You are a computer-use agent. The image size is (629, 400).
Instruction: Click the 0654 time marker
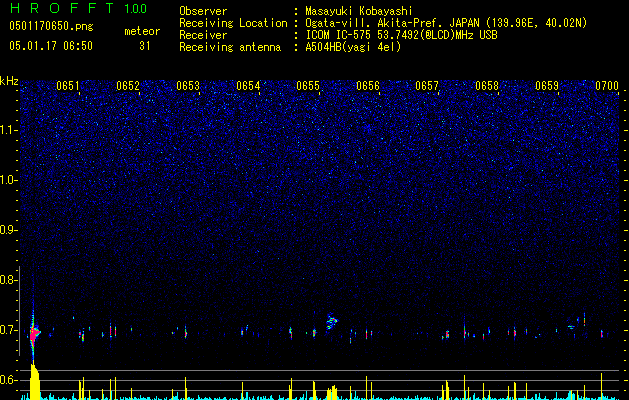[x=248, y=85]
